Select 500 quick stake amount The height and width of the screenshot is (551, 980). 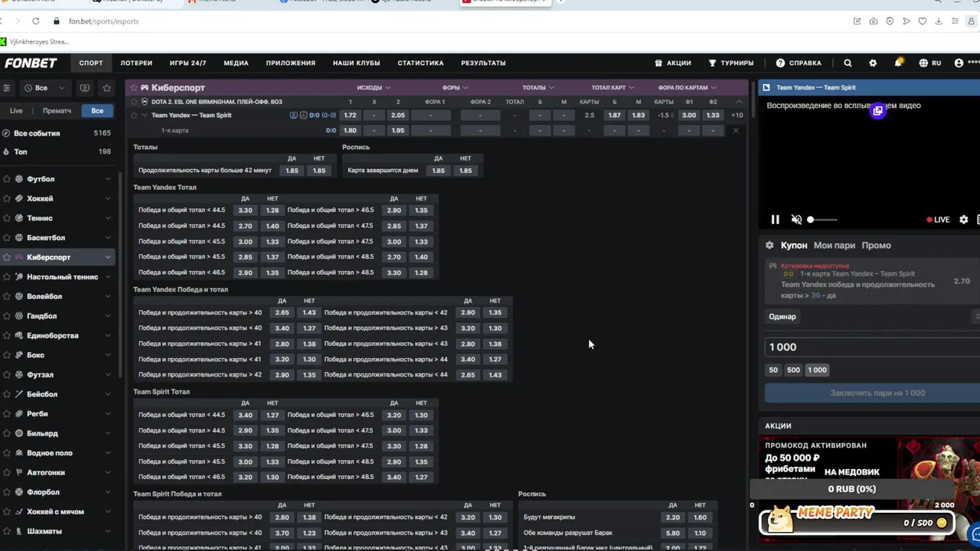coord(793,370)
